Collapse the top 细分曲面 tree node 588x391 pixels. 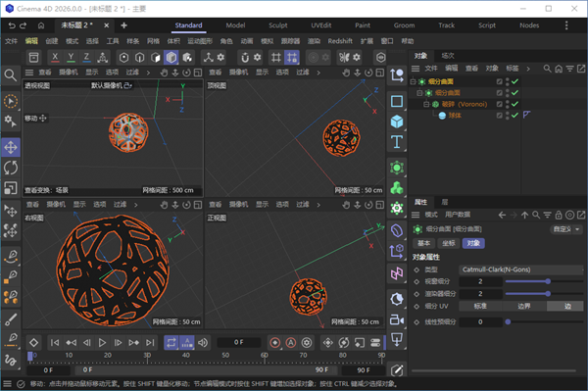click(x=413, y=81)
